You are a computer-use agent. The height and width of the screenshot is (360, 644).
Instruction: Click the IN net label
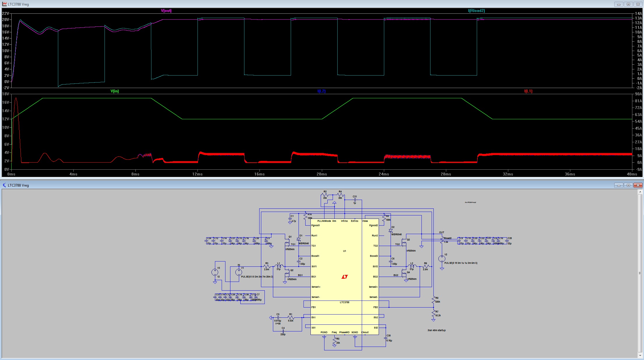(239, 265)
